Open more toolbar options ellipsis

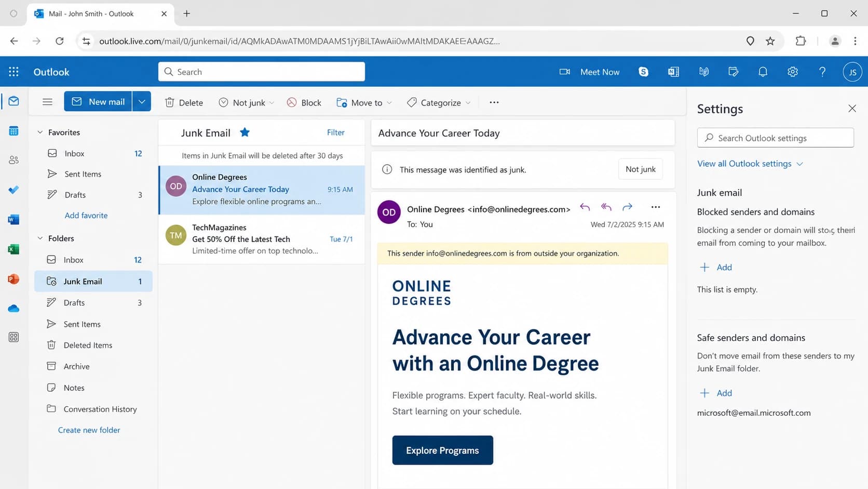(x=494, y=102)
